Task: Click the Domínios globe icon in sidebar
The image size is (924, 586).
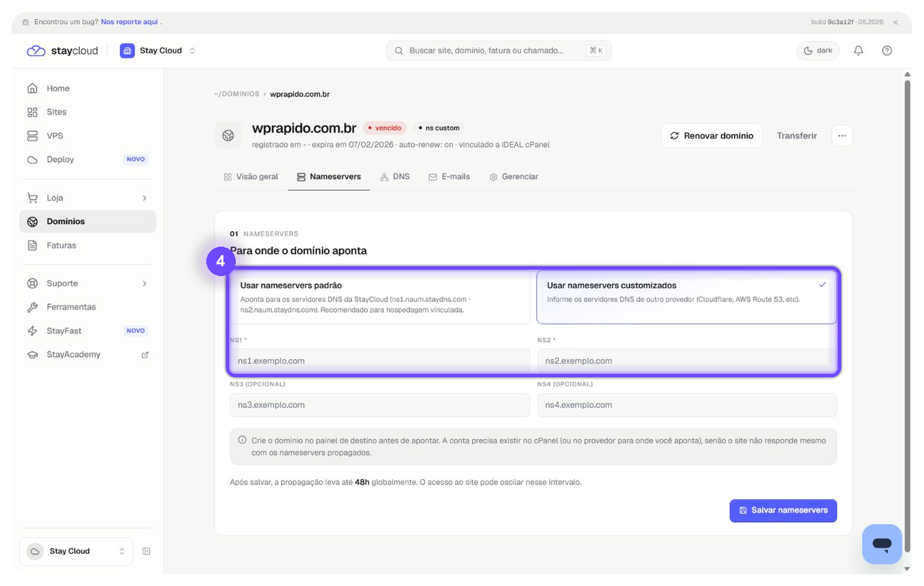Action: click(x=32, y=222)
